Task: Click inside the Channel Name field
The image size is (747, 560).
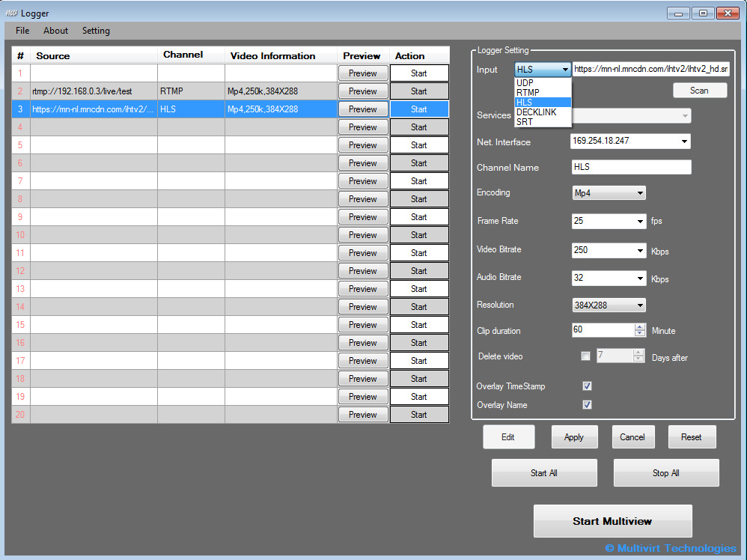Action: coord(630,166)
